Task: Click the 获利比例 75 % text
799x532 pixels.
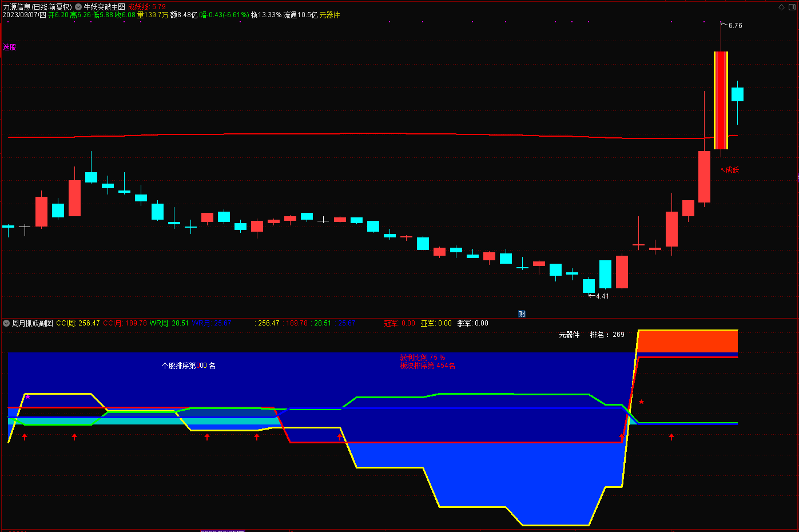Action: (423, 358)
